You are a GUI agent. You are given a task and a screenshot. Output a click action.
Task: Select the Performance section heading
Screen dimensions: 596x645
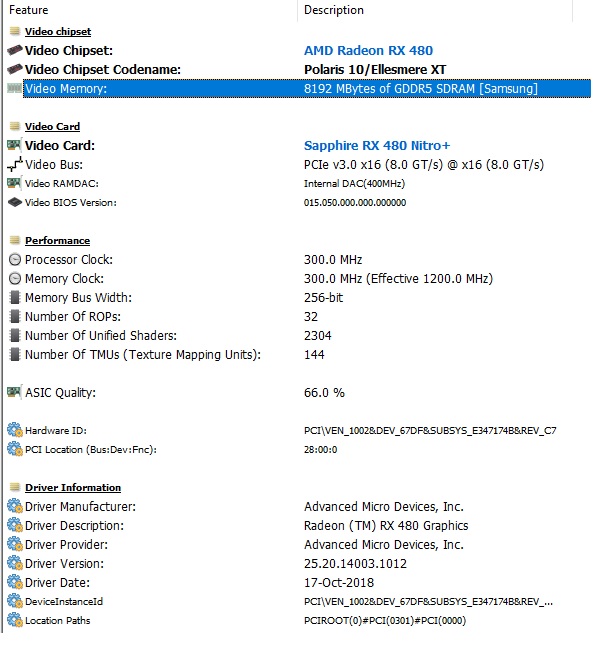pyautogui.click(x=57, y=240)
